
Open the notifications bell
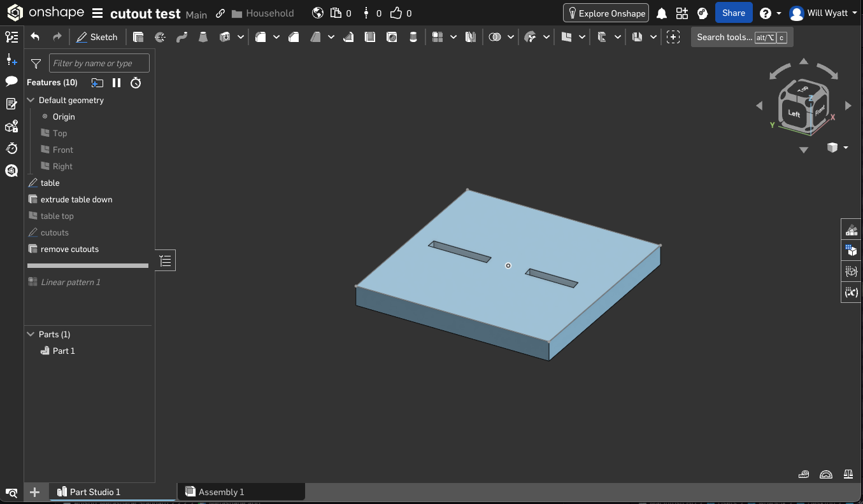[662, 13]
